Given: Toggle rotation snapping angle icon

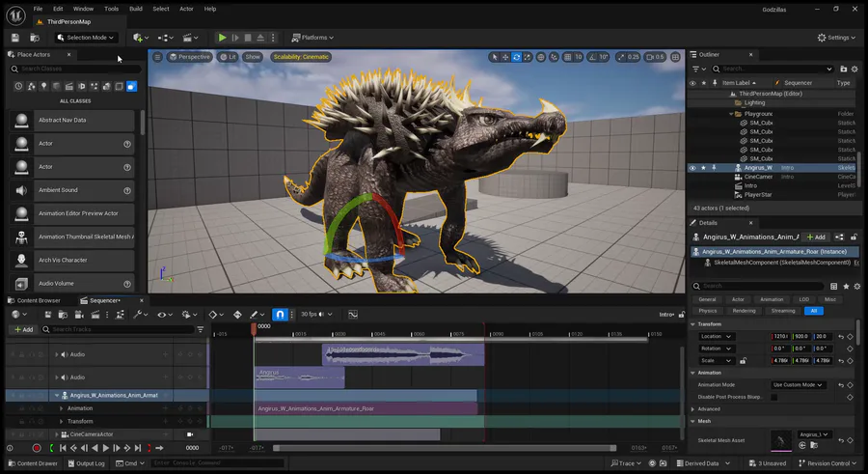Looking at the screenshot, I should (x=592, y=57).
